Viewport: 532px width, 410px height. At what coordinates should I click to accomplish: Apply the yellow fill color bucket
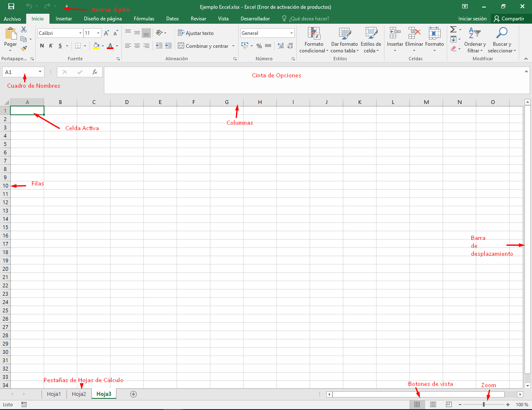(x=96, y=46)
